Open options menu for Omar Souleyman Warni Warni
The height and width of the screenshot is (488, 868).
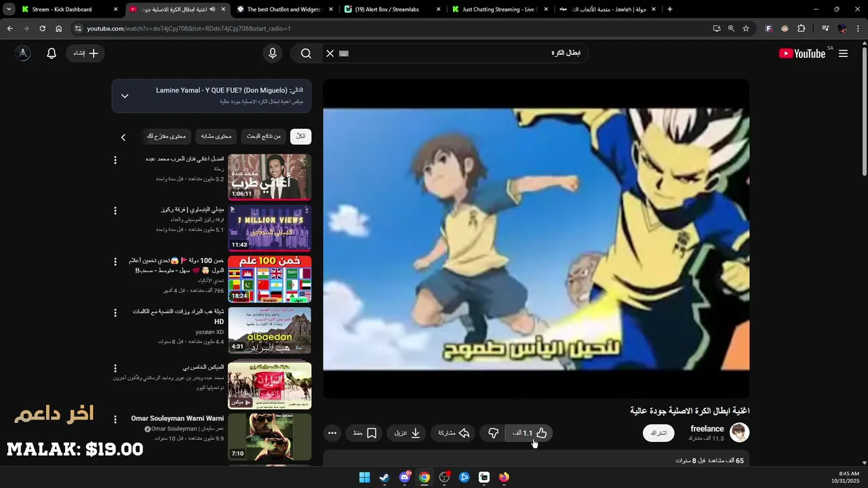click(x=115, y=420)
